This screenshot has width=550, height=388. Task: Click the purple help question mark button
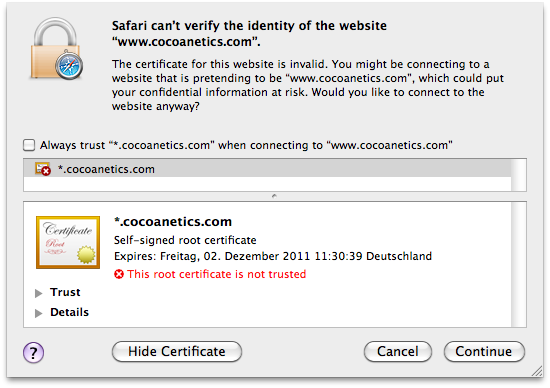pos(34,353)
